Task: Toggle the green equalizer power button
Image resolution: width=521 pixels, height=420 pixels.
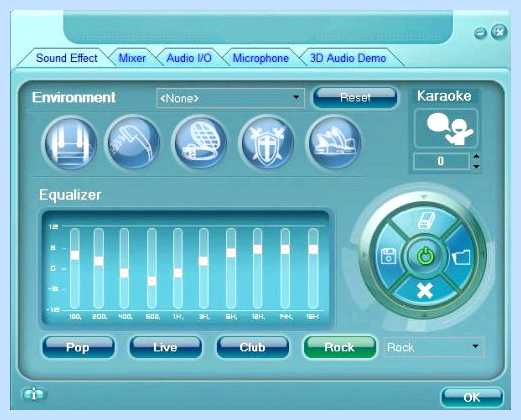Action: coord(425,257)
